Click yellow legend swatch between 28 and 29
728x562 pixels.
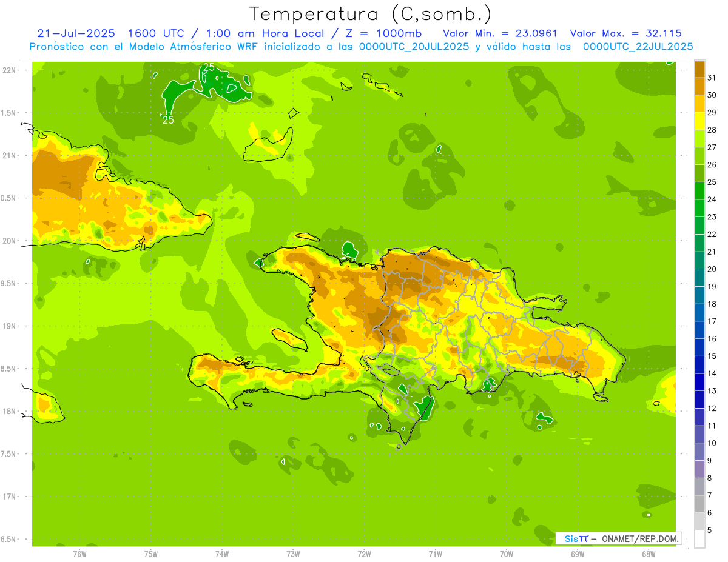(699, 121)
